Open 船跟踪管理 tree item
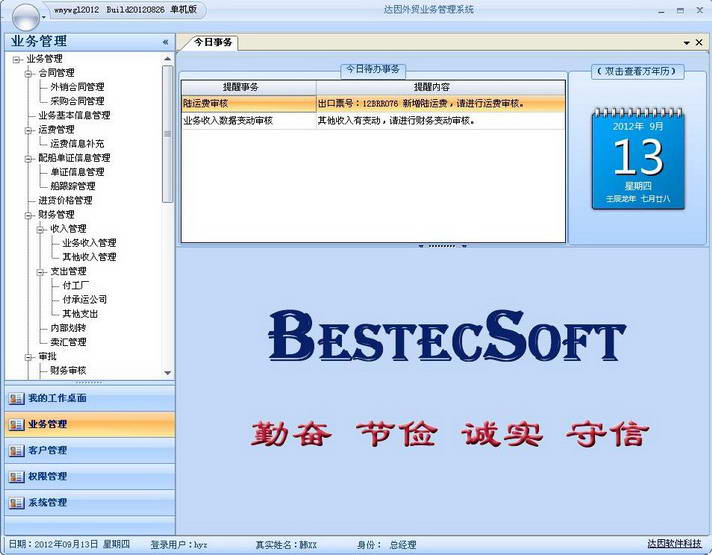This screenshot has width=712, height=555. point(73,186)
